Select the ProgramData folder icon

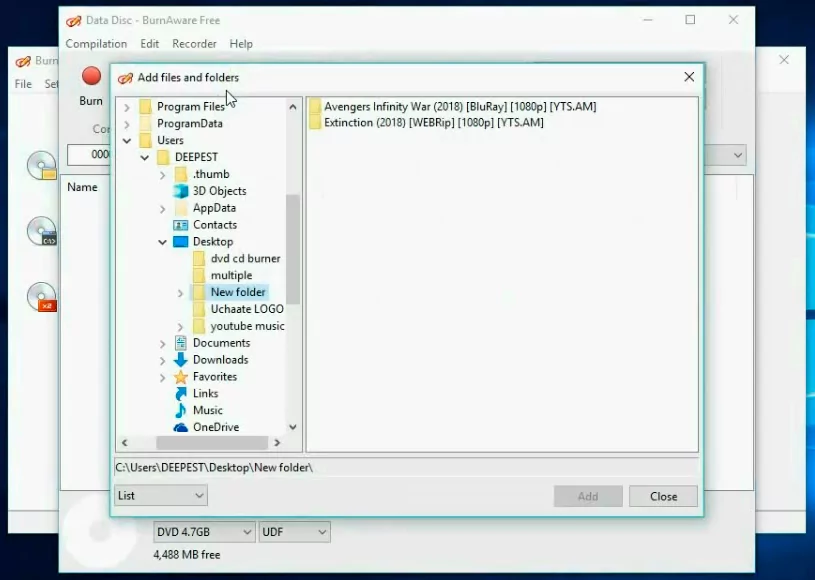point(146,124)
